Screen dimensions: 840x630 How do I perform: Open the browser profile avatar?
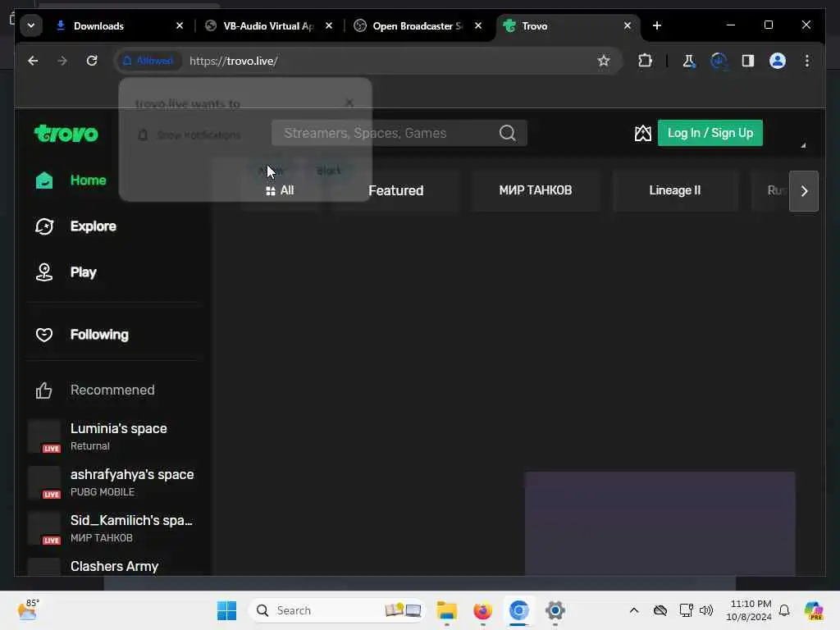pos(778,61)
